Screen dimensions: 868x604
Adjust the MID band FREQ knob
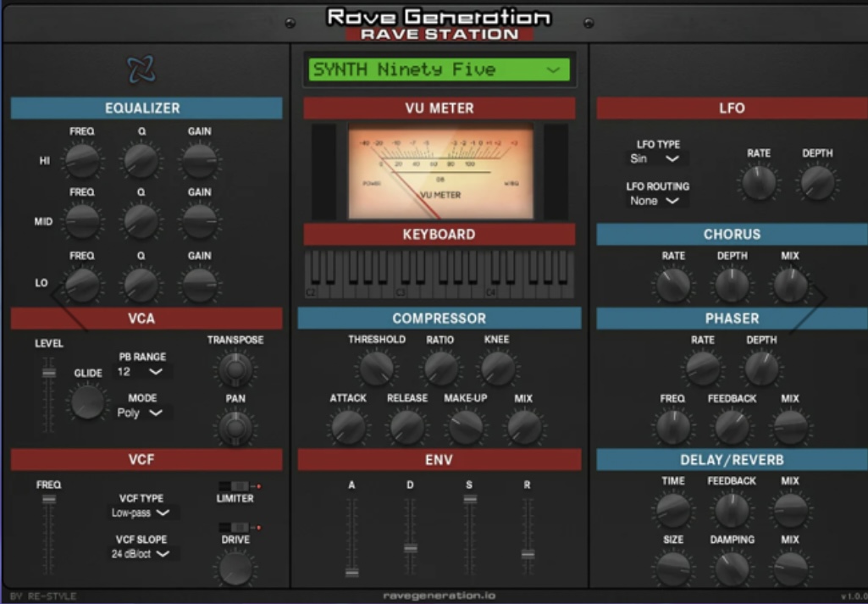point(82,221)
